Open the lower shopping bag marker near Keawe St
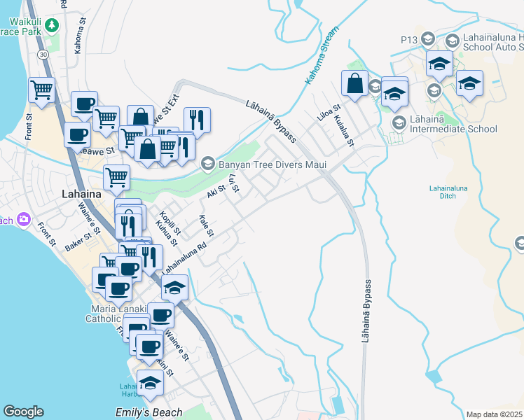524x420 pixels. point(147,149)
